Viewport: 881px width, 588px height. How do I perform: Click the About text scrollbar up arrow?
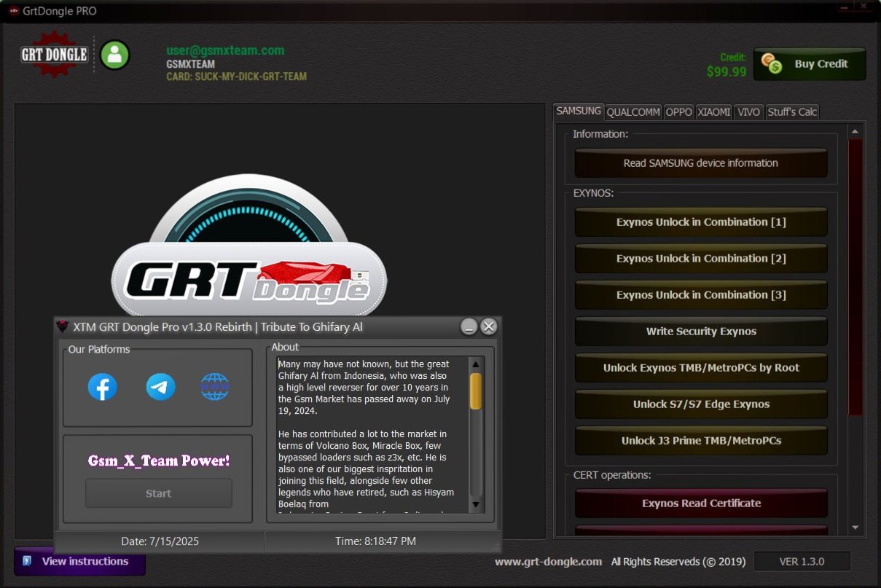pyautogui.click(x=476, y=364)
